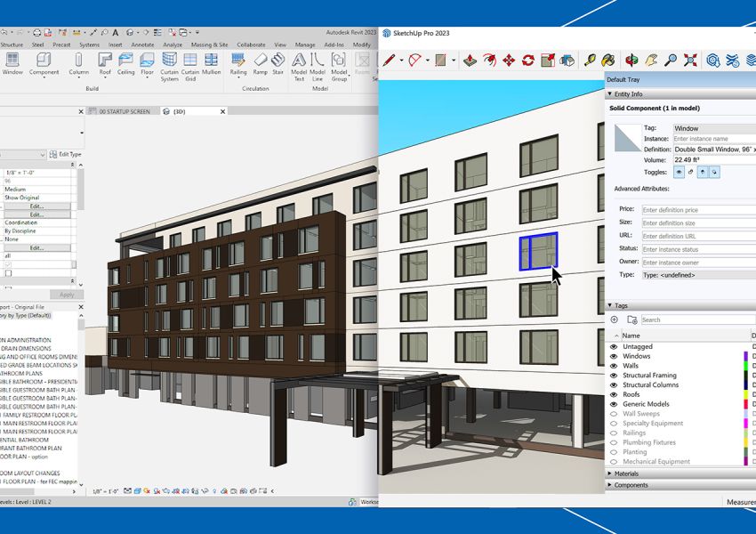Open the Tag dropdown showing Window
Screen dimensions: 756x534
click(x=714, y=128)
